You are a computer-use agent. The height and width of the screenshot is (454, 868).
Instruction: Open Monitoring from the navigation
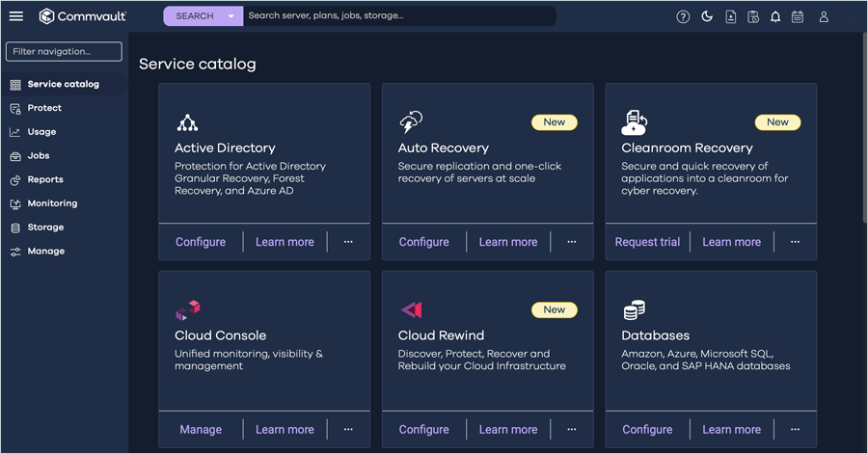52,203
